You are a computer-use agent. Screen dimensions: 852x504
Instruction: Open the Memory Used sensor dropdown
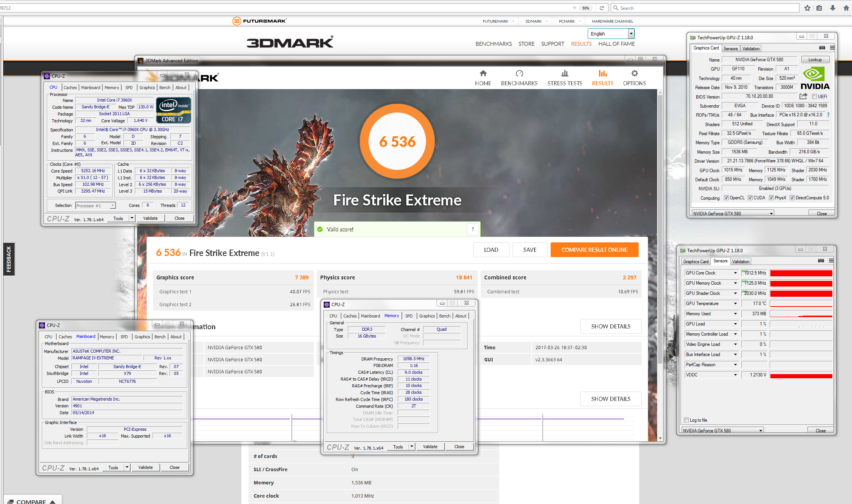pyautogui.click(x=735, y=314)
